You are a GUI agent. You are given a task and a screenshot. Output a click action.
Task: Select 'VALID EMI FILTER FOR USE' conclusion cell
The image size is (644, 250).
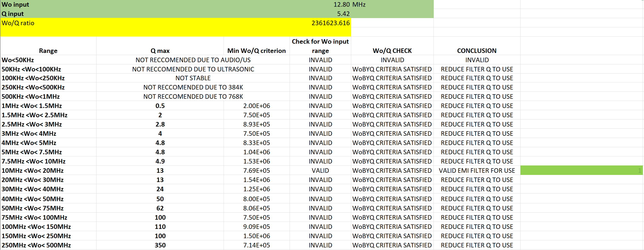[477, 171]
